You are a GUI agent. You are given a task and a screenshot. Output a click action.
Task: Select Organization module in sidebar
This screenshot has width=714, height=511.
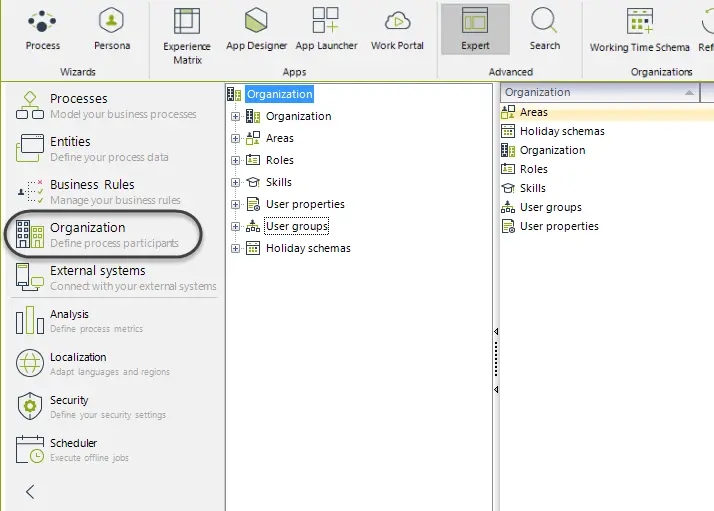click(x=104, y=235)
